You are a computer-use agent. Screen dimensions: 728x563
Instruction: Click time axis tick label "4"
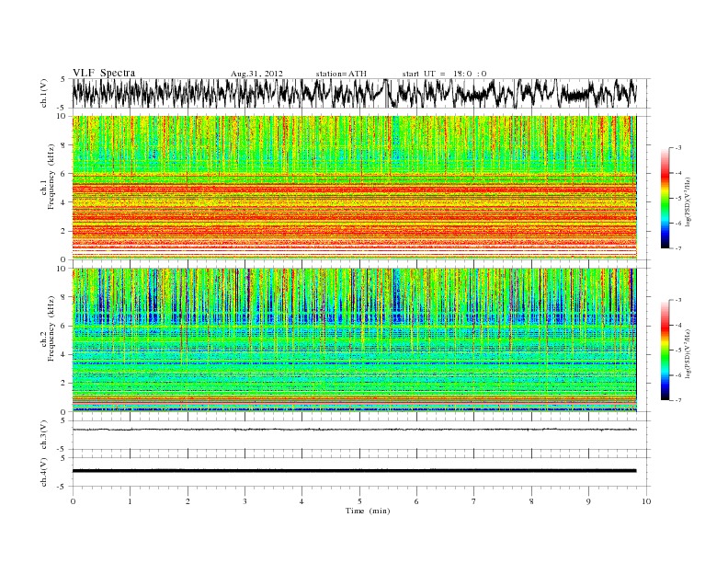[x=301, y=501]
